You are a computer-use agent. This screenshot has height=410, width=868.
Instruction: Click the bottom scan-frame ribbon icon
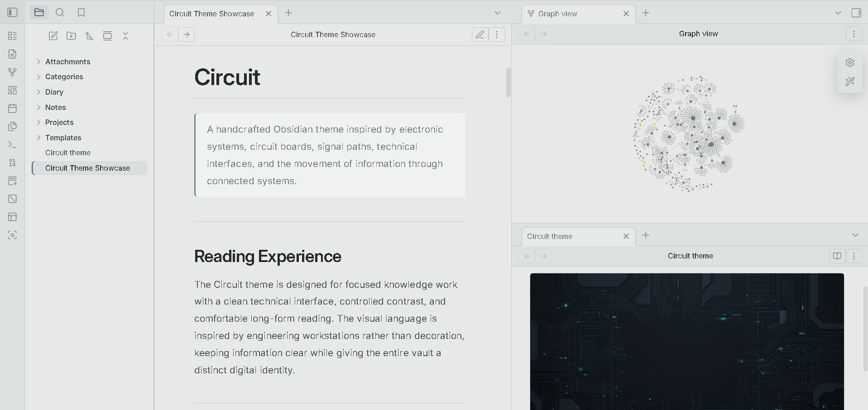point(13,235)
